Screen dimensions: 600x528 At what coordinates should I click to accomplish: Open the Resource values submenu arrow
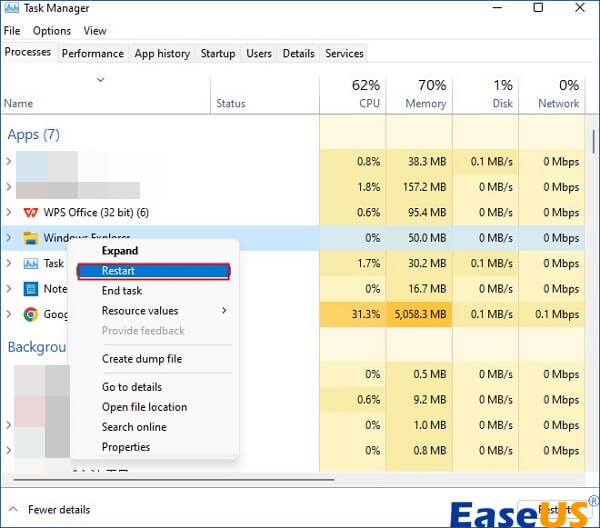coord(224,310)
